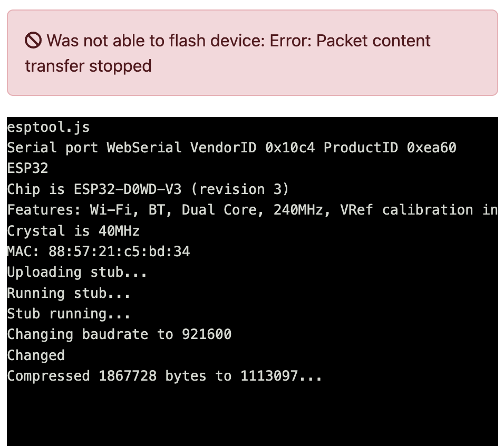Click the "Chip is ESP32-D0WD-V3" line
Image resolution: width=504 pixels, height=446 pixels.
[x=148, y=189]
